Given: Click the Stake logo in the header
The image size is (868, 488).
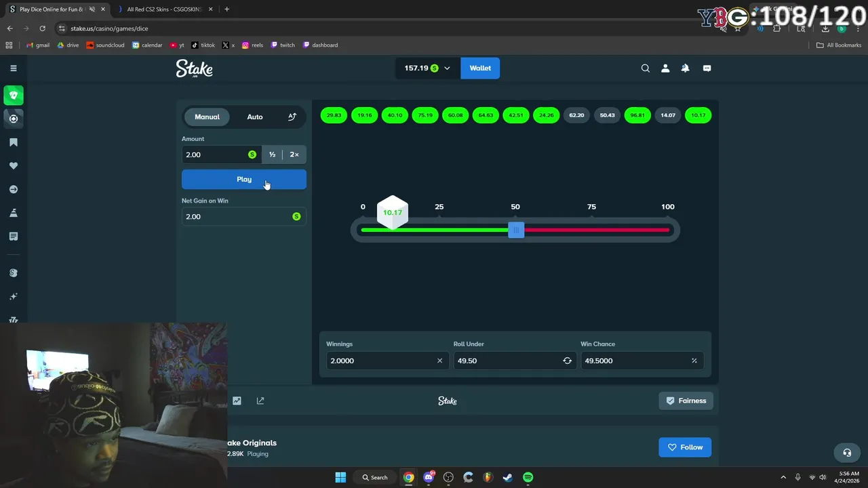Looking at the screenshot, I should (x=194, y=68).
